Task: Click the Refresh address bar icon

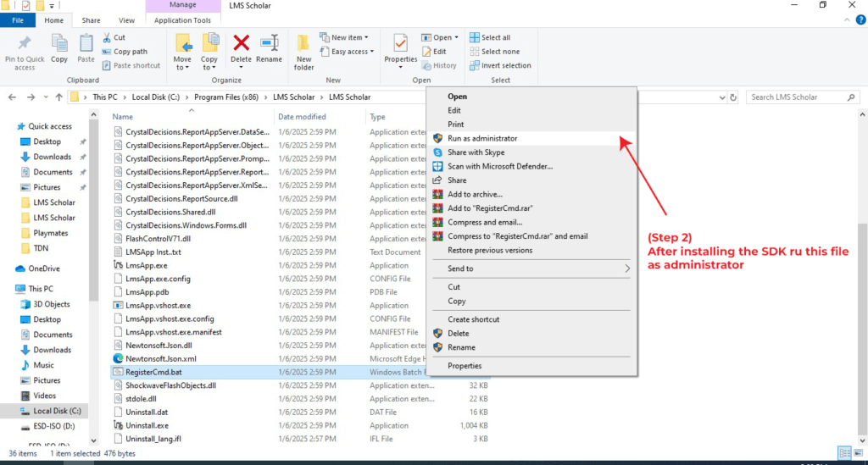Action: pyautogui.click(x=733, y=97)
